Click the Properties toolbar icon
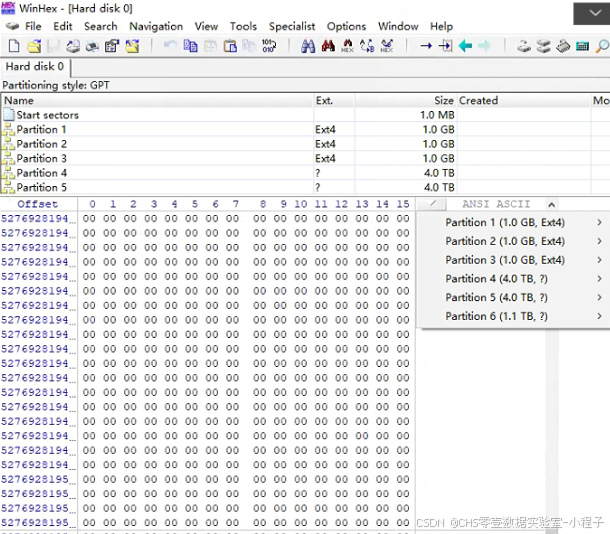The image size is (610, 534). (112, 46)
